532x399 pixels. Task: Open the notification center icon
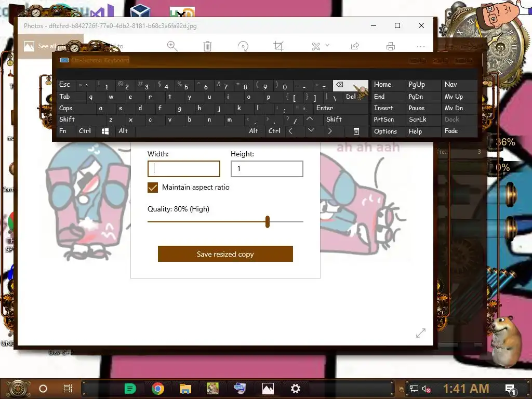[511, 390]
